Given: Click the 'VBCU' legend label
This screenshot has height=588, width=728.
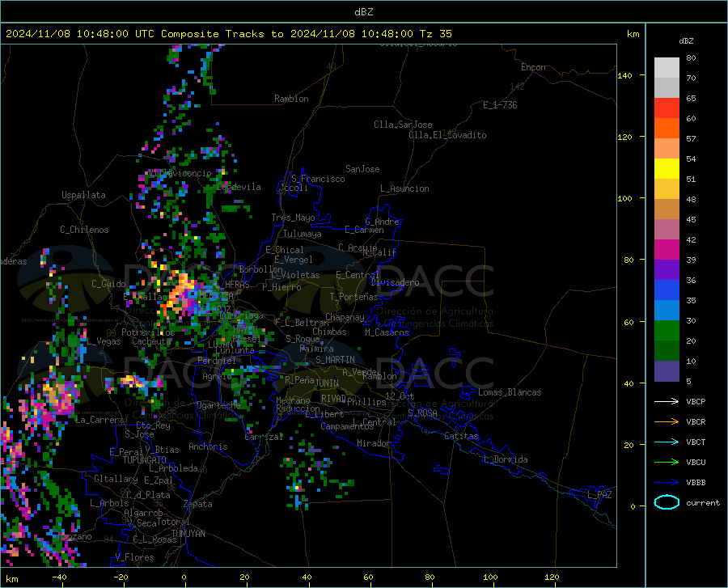Looking at the screenshot, I should coord(696,462).
